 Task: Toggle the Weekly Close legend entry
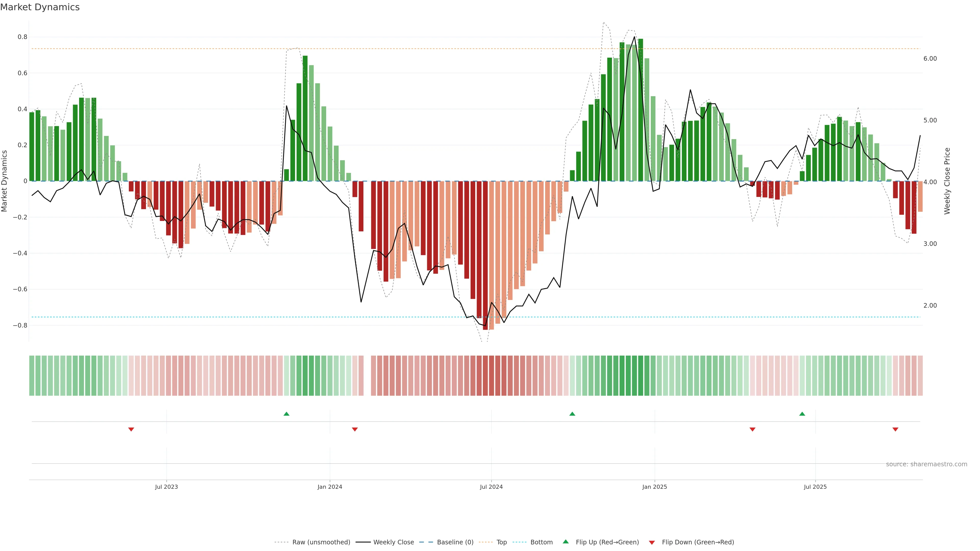[x=393, y=542]
